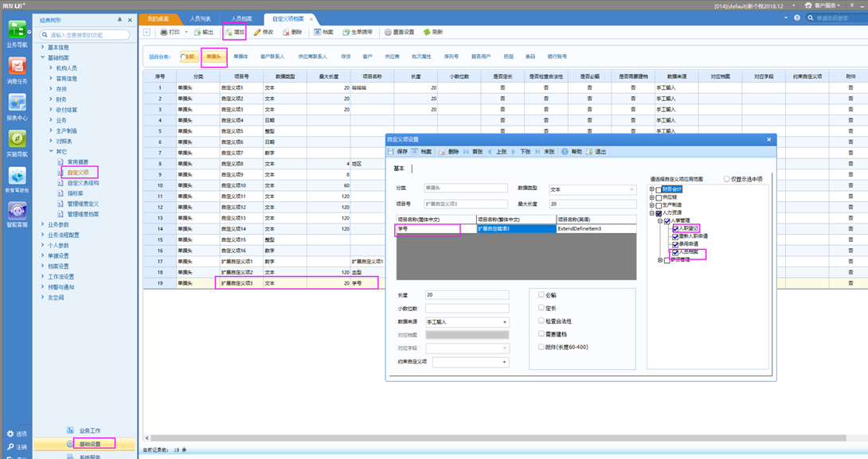This screenshot has height=459, width=868.
Task: Go to 首张 record in dialog
Action: pyautogui.click(x=473, y=151)
